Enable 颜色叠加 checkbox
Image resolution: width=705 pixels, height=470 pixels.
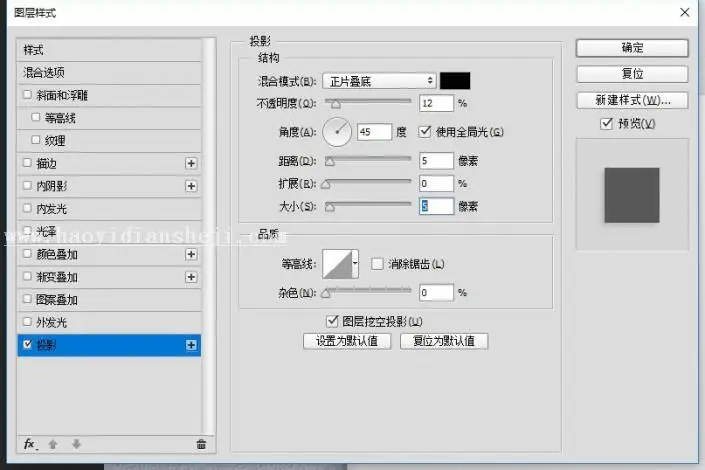[27, 253]
